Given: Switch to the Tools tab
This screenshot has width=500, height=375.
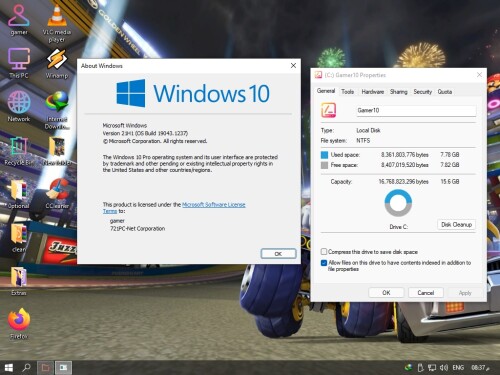Looking at the screenshot, I should pos(347,92).
